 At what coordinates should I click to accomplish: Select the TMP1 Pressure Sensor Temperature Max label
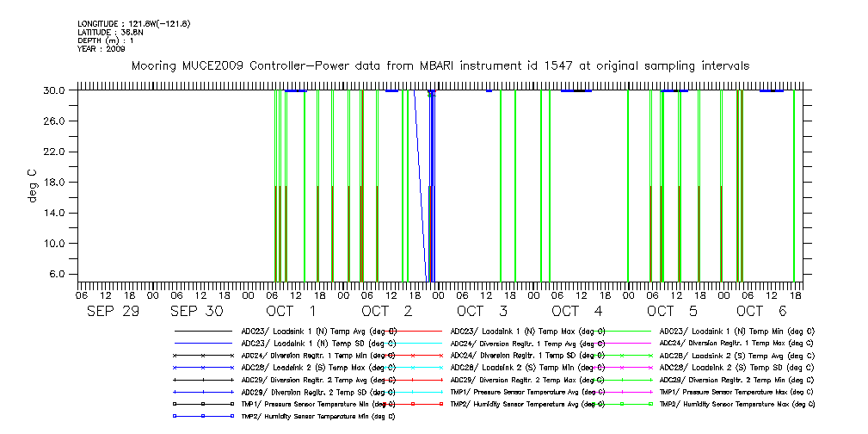pos(736,392)
